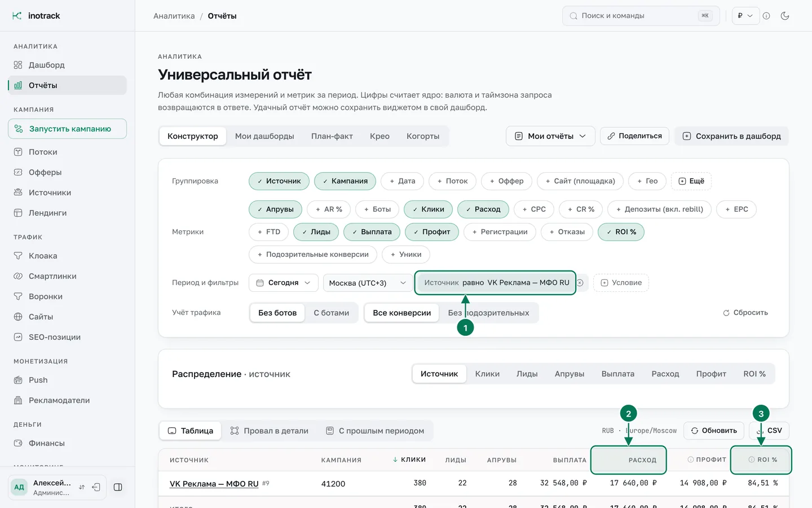Click the switch-account arrows icon beside Алексей

coord(82,487)
